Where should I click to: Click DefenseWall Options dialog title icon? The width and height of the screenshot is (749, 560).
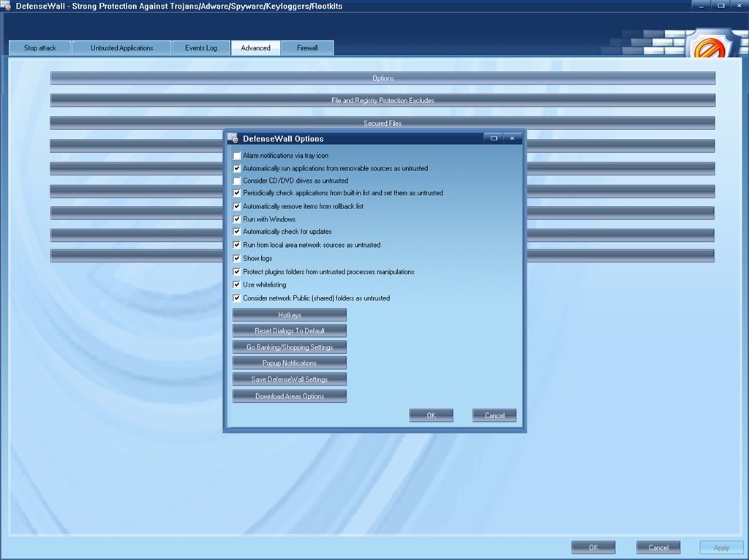point(233,138)
